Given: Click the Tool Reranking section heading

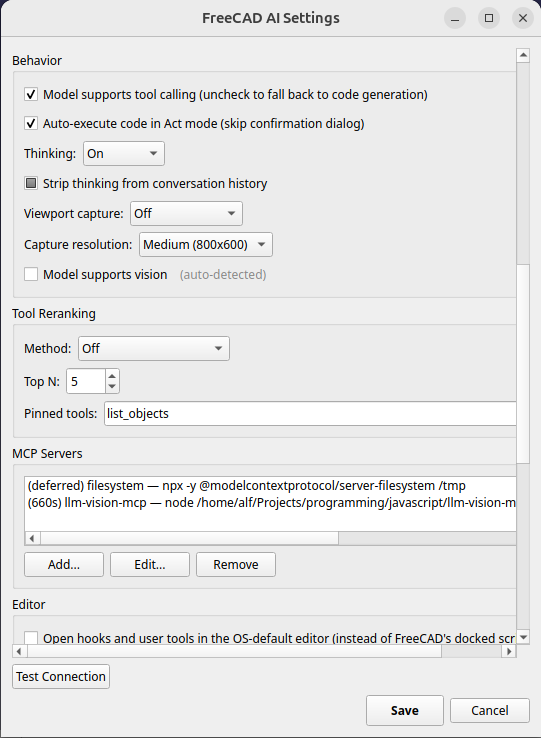Looking at the screenshot, I should pos(54,313).
